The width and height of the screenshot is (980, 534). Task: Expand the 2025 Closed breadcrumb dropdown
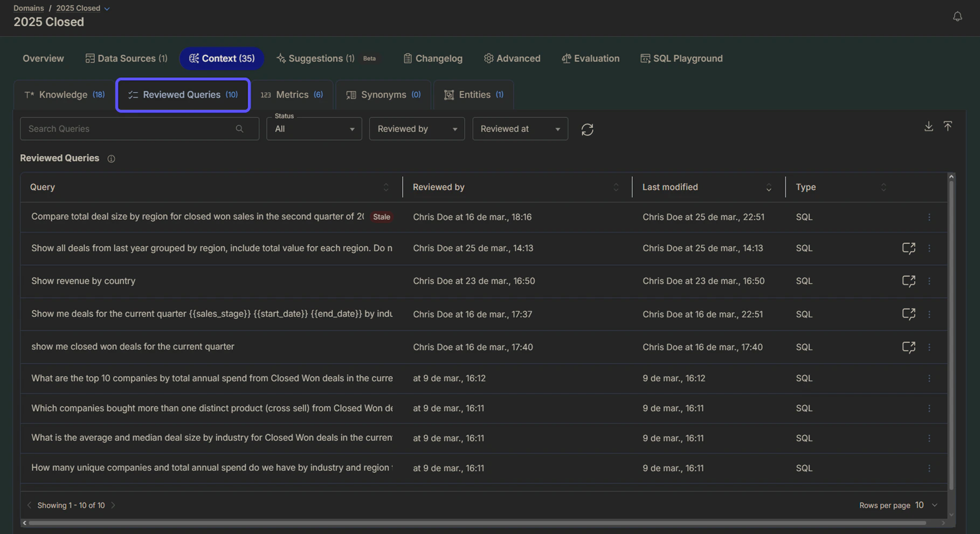(107, 9)
